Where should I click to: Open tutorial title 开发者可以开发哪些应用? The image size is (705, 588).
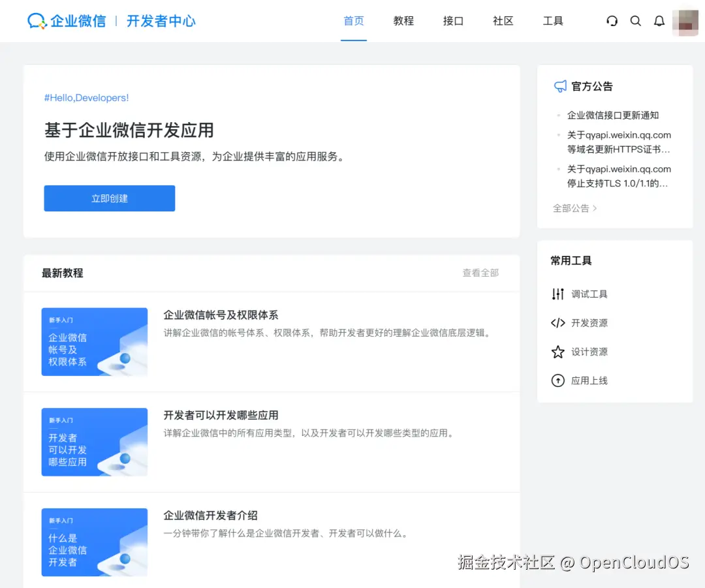pos(221,415)
